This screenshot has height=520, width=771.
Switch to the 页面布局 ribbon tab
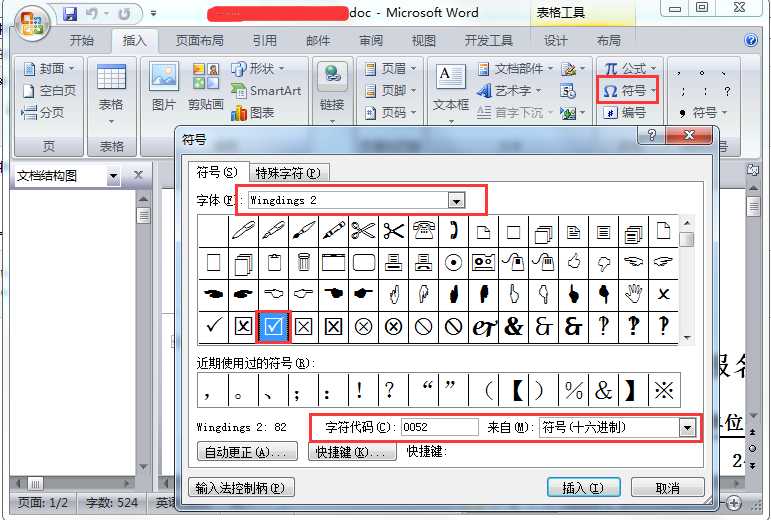tap(200, 40)
